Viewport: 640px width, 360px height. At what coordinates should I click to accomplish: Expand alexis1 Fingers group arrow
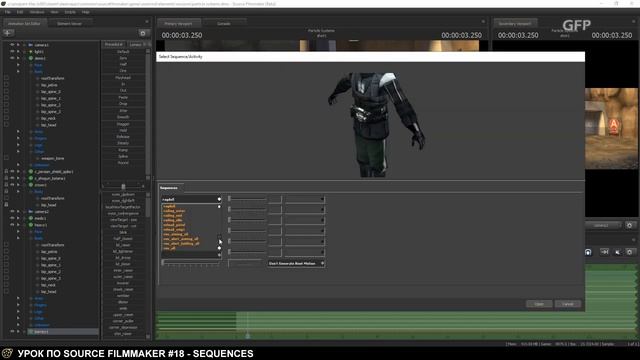pyautogui.click(x=18, y=138)
